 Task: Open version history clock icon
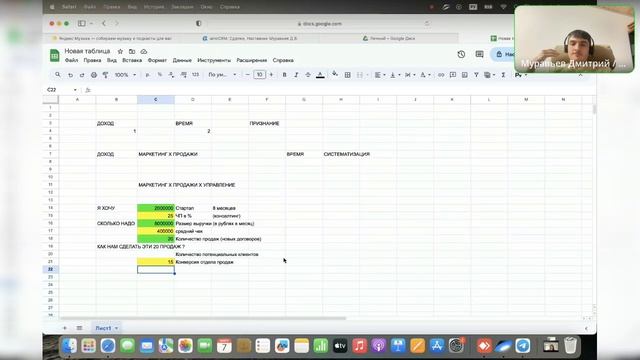(x=461, y=54)
